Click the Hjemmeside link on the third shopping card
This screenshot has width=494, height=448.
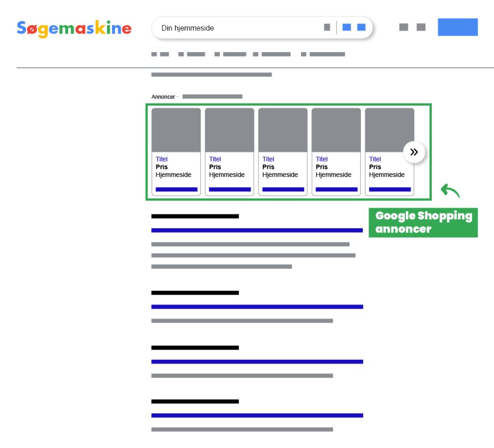tap(281, 175)
